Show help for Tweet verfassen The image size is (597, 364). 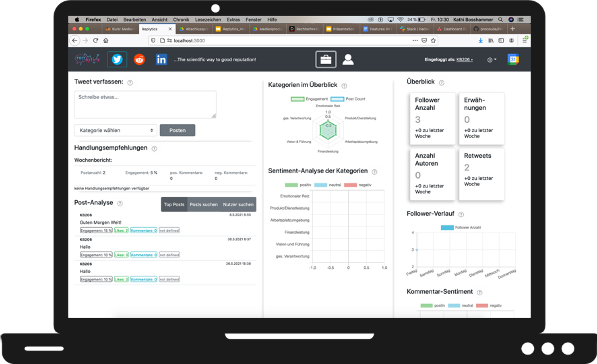coord(130,83)
